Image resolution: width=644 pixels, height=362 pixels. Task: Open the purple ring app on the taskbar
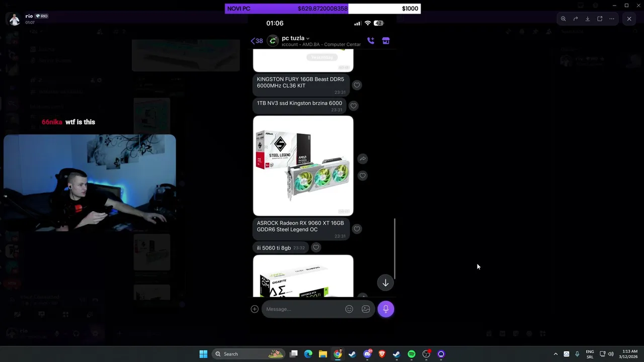click(x=441, y=354)
